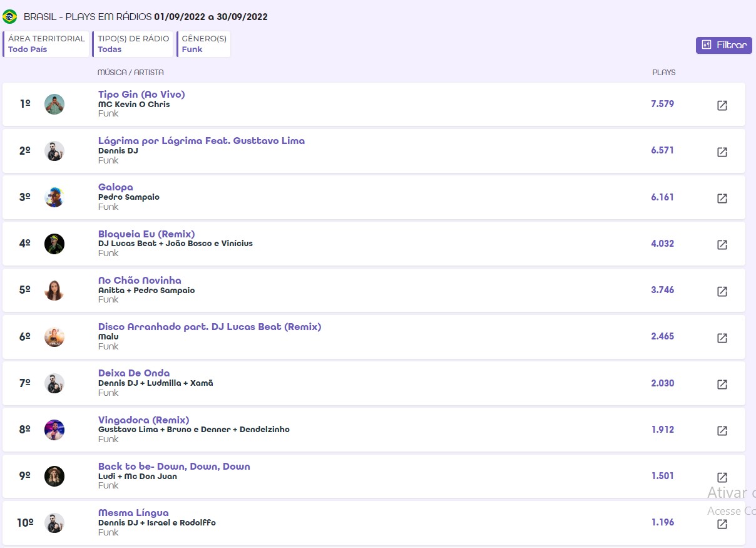Click play count 4.032
This screenshot has width=756, height=548.
pos(663,244)
